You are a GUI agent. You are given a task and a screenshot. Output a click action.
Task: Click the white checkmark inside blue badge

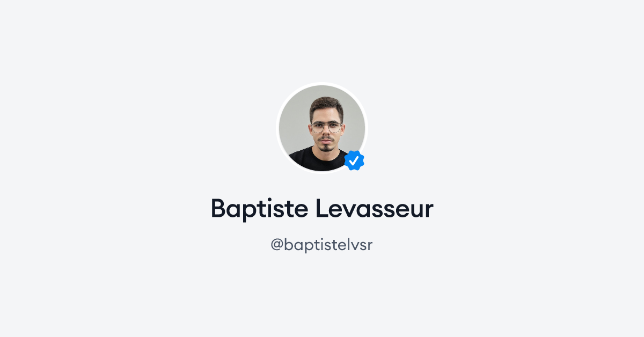coord(354,160)
